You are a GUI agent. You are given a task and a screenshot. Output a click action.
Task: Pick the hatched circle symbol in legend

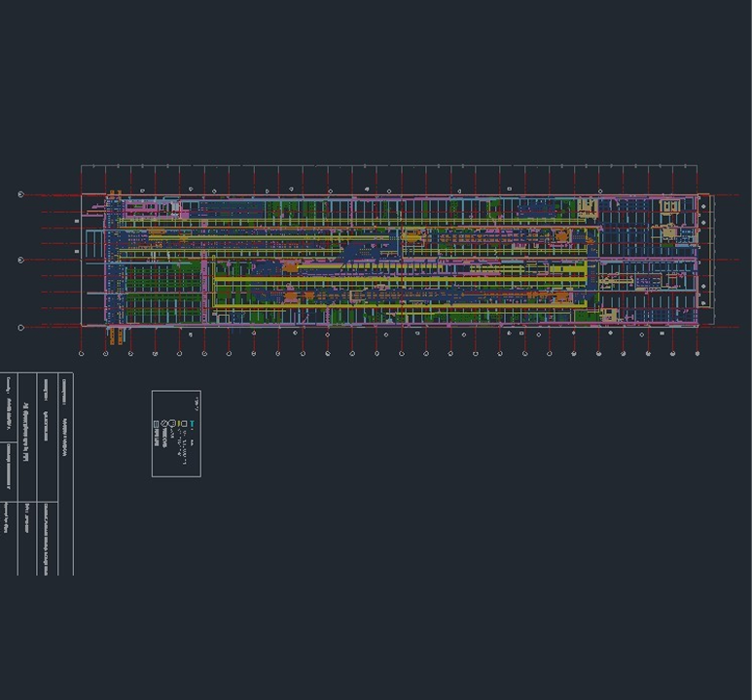[164, 423]
